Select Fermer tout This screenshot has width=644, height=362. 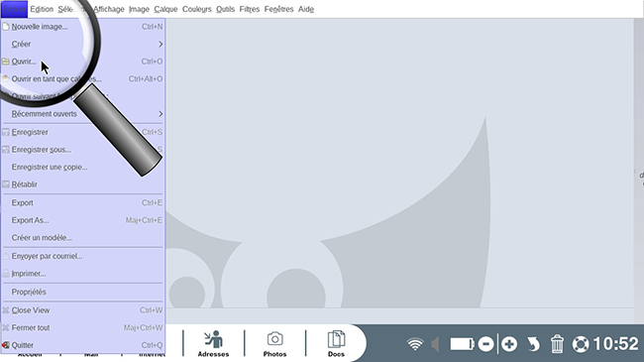(x=82, y=328)
